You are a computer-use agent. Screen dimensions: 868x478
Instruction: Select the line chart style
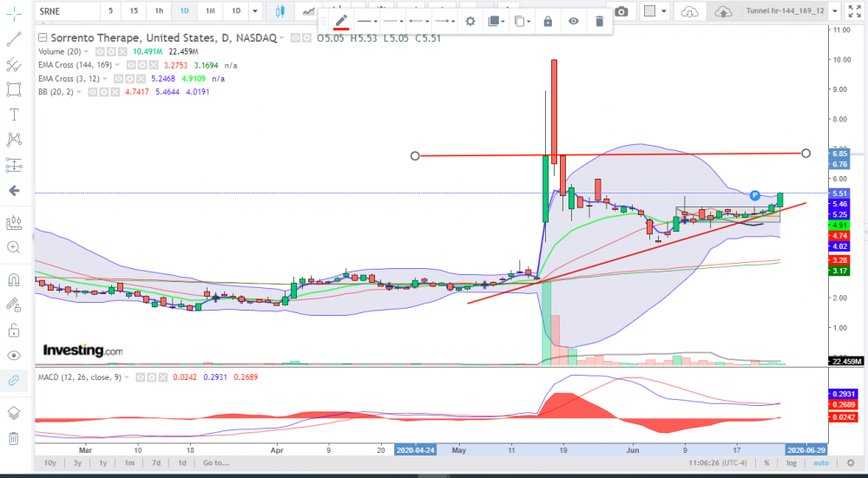(309, 11)
